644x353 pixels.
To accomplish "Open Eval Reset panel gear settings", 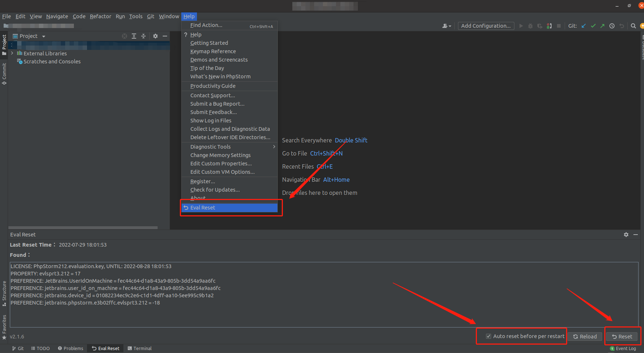I will [626, 235].
